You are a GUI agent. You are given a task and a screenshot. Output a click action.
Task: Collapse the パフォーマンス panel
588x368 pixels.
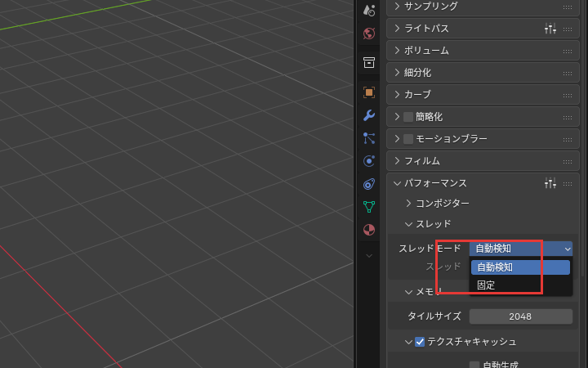(x=397, y=183)
